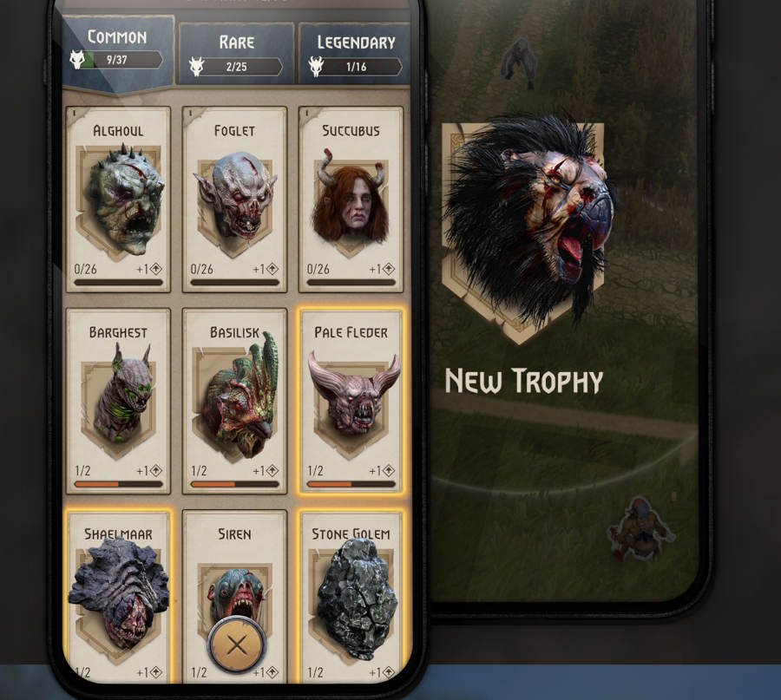Select the Stone Golem trophy card

[351, 597]
